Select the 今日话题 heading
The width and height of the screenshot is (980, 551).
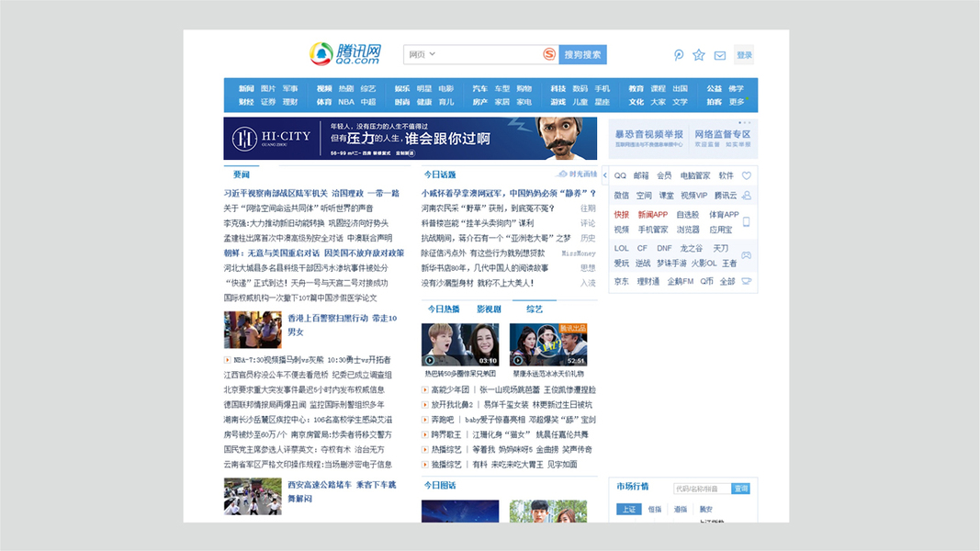click(x=440, y=174)
